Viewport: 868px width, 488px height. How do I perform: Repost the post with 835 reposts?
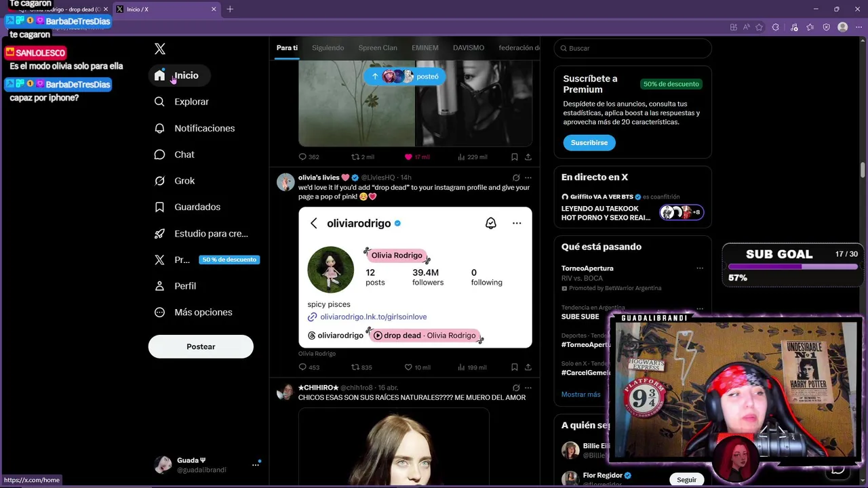click(x=361, y=367)
